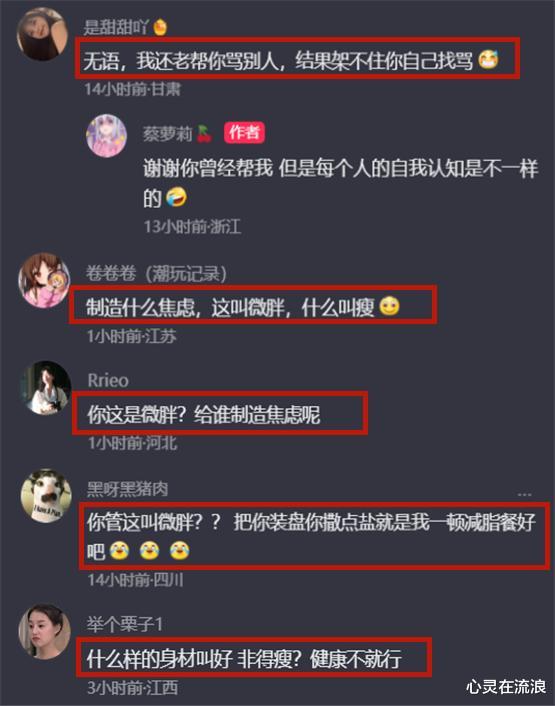The width and height of the screenshot is (555, 706).
Task: Open Rrieo's profile avatar
Action: tap(45, 388)
